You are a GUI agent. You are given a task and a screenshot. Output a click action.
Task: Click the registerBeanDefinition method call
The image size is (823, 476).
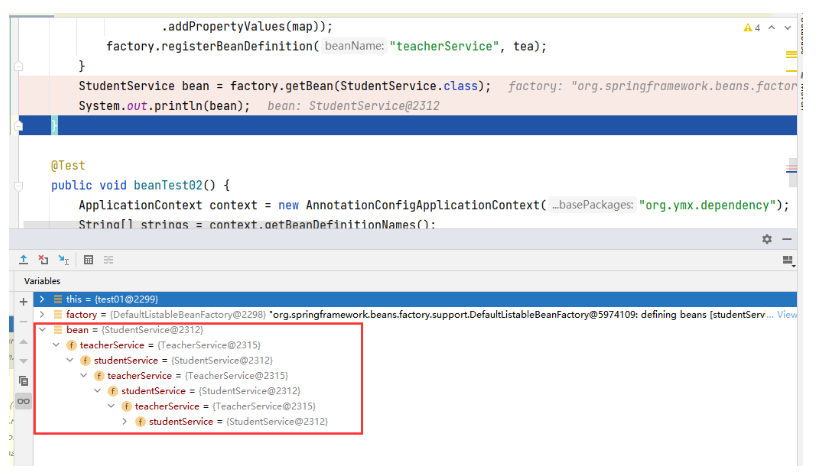(x=237, y=46)
